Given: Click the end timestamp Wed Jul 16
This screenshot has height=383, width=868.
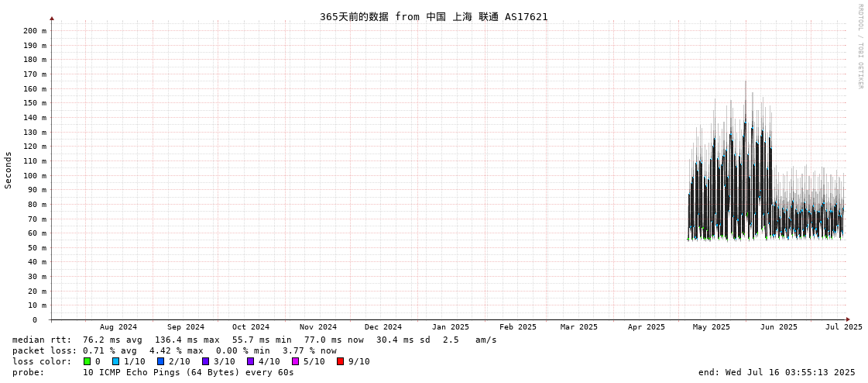Looking at the screenshot, I should pos(777,372).
